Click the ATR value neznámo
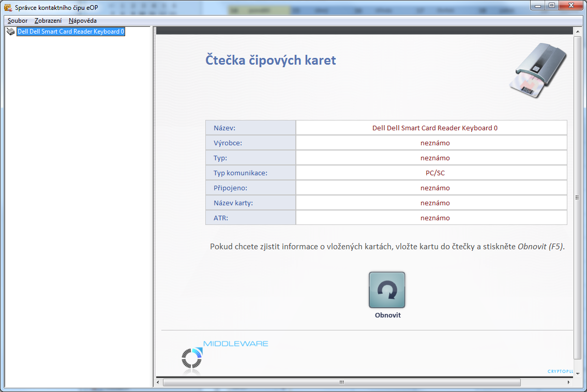Image resolution: width=587 pixels, height=392 pixels. click(435, 218)
